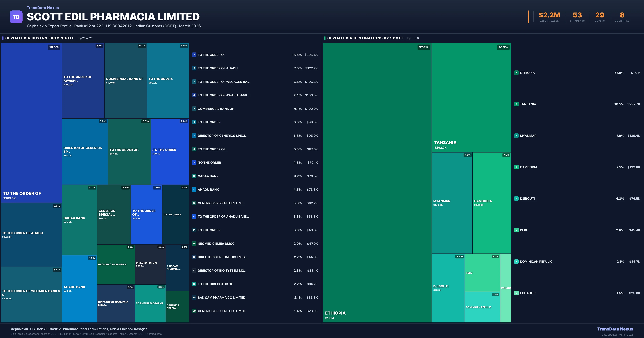The height and width of the screenshot is (338, 644).
Task: Select Cephalexin Destinations By Scott header
Action: (x=365, y=38)
